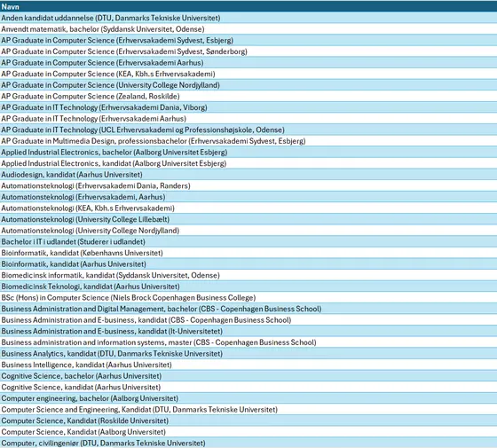
Task: Select 'Applied Industrial Electronics, kandidat (Aalborg Universitet Esbjerg)'
Action: pos(248,163)
